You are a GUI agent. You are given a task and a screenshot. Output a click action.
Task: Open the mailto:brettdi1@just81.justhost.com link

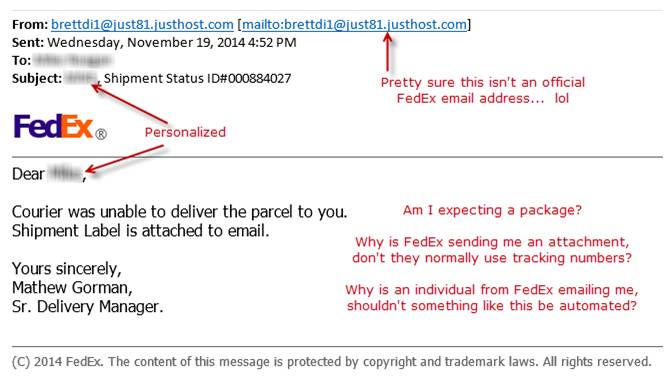pyautogui.click(x=354, y=25)
